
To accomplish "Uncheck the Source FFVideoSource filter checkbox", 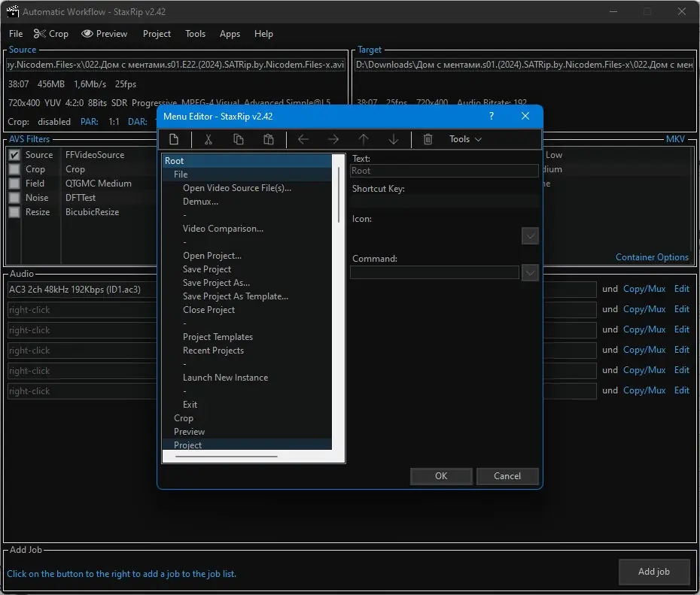I will click(14, 155).
